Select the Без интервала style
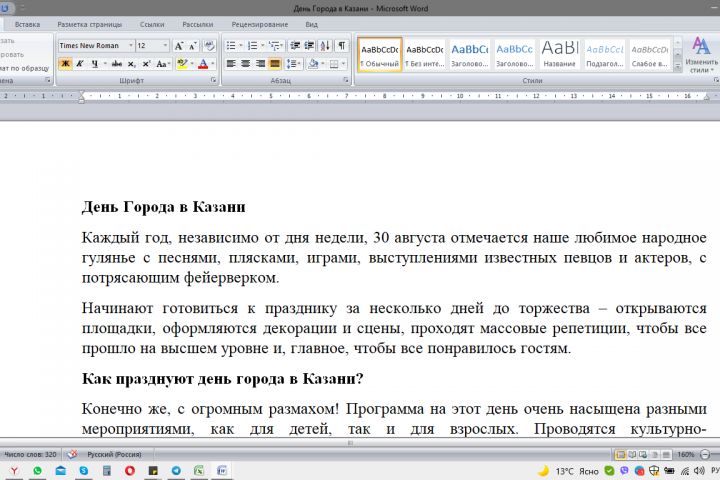 pyautogui.click(x=425, y=55)
